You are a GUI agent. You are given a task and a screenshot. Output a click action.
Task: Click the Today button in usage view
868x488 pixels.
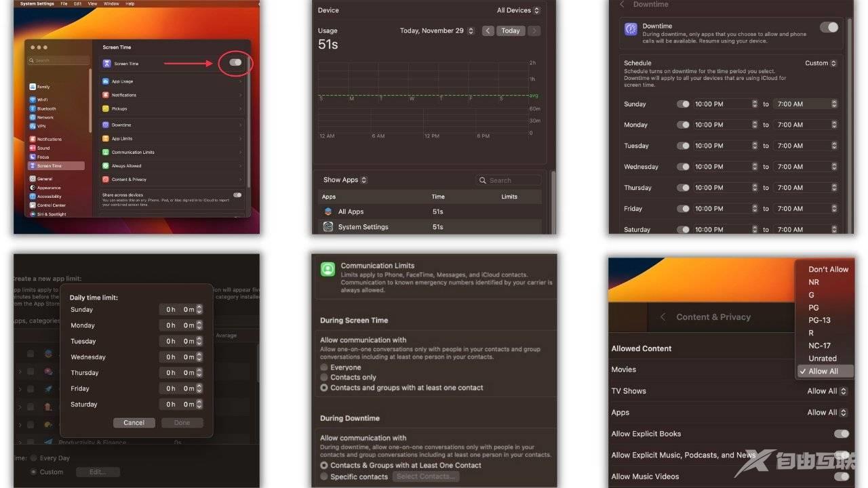[x=511, y=30]
